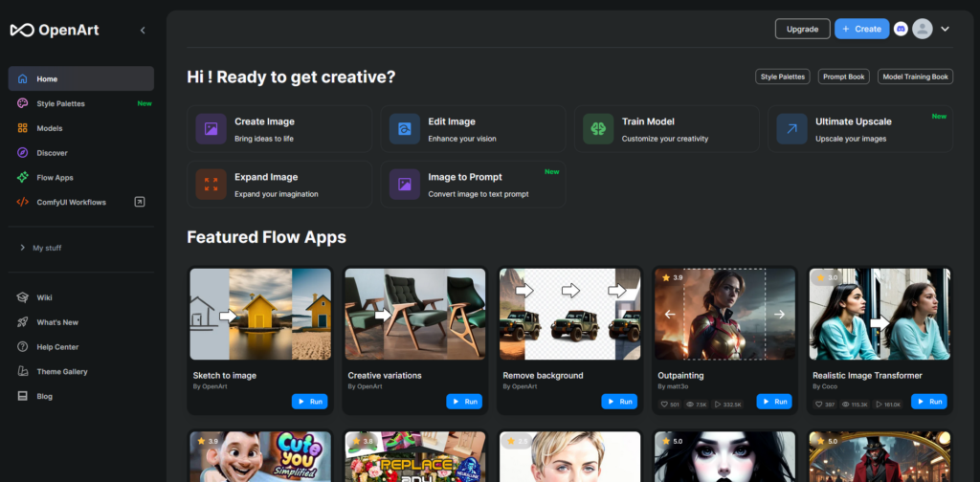Open the Wiki link
The height and width of the screenshot is (482, 980).
point(44,297)
